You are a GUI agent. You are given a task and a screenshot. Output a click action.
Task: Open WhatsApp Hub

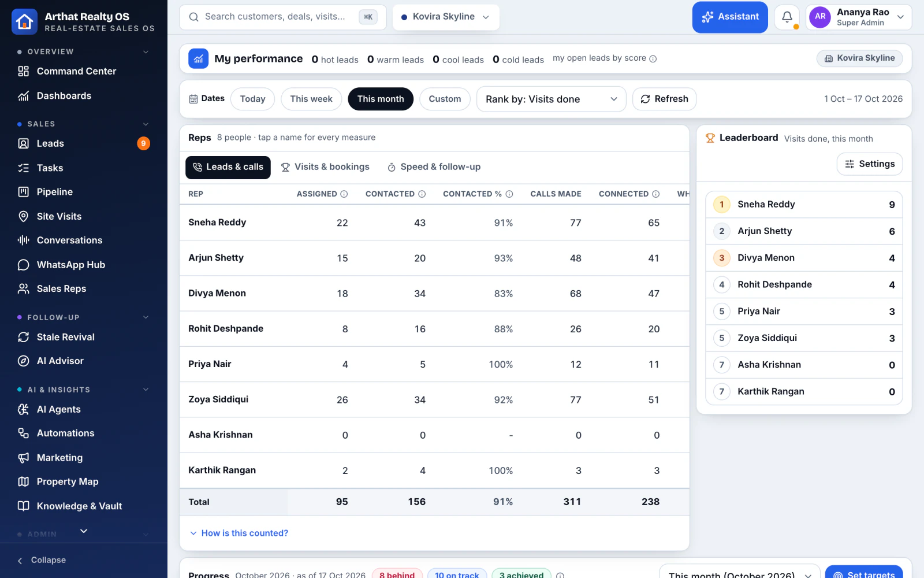[84, 265]
